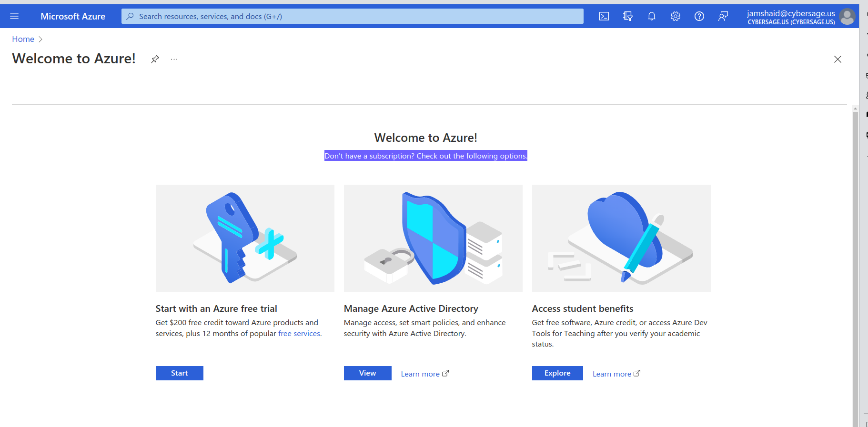Click the highlighted 'Don't have a subscription?' text
This screenshot has width=868, height=427.
426,156
